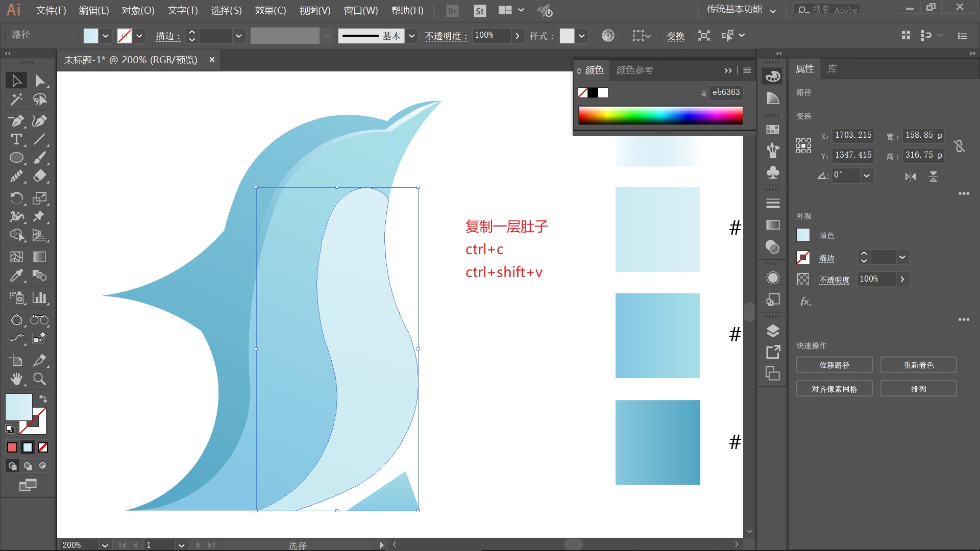The height and width of the screenshot is (551, 980).
Task: Click the 重新着色 button
Action: [918, 365]
